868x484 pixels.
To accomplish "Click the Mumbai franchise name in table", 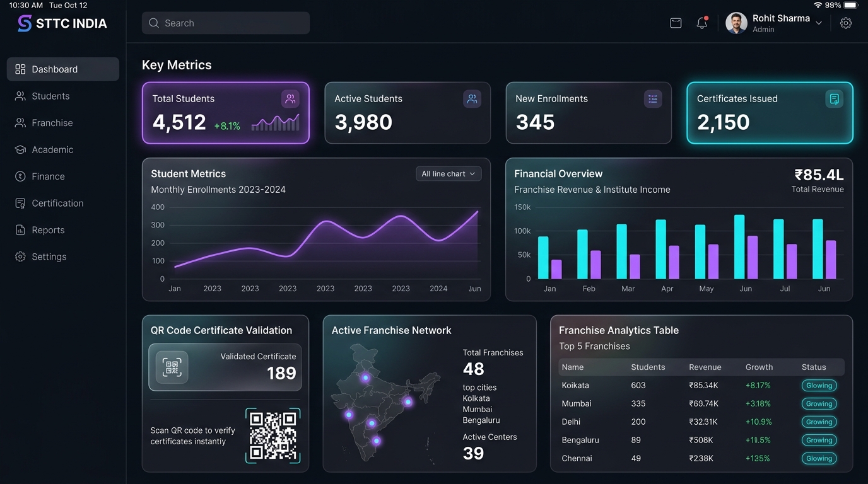I will coord(577,404).
